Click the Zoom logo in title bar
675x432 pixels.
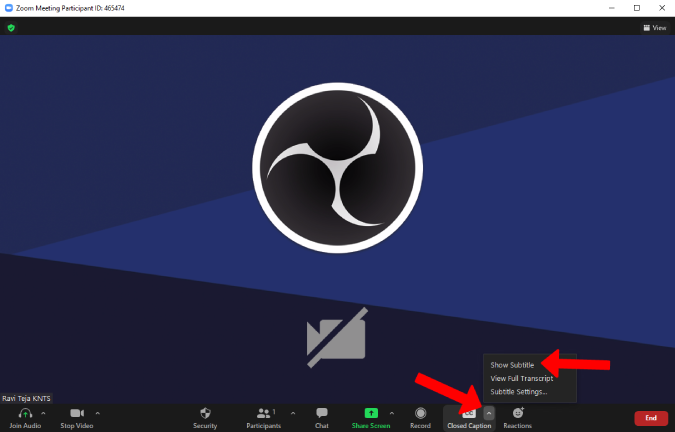(8, 8)
